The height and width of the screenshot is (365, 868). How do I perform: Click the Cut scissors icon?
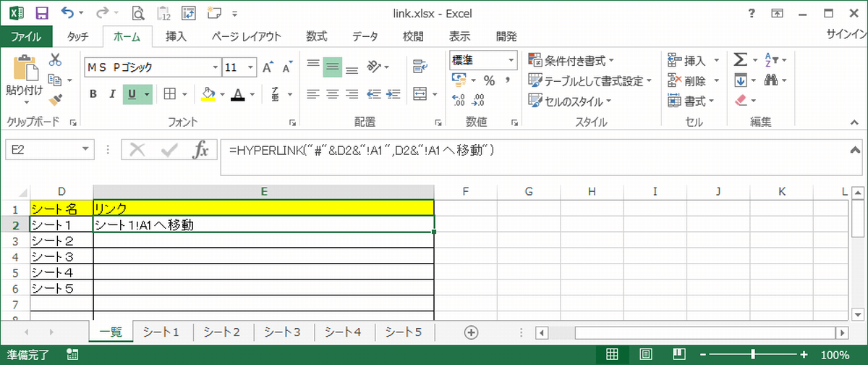55,60
